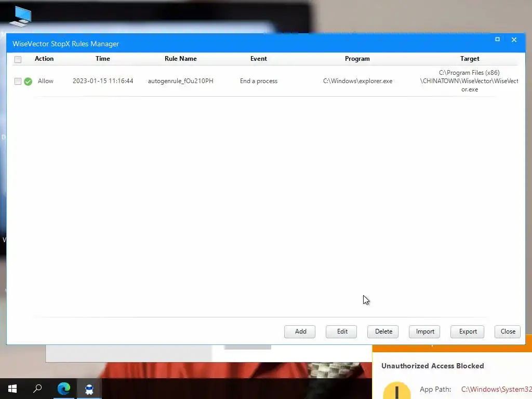Close the Rules Manager with the X
Image resolution: width=532 pixels, height=399 pixels.
tap(514, 39)
